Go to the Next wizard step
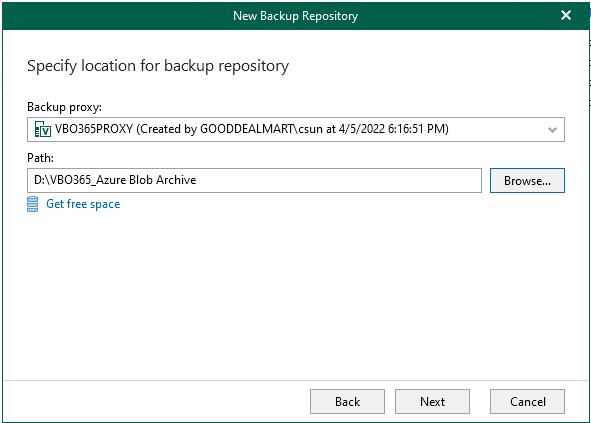591x423 pixels. tap(432, 402)
